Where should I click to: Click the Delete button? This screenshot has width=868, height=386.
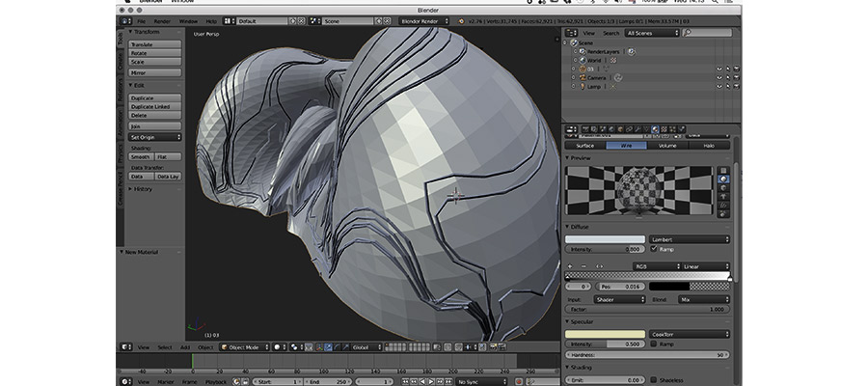(155, 115)
